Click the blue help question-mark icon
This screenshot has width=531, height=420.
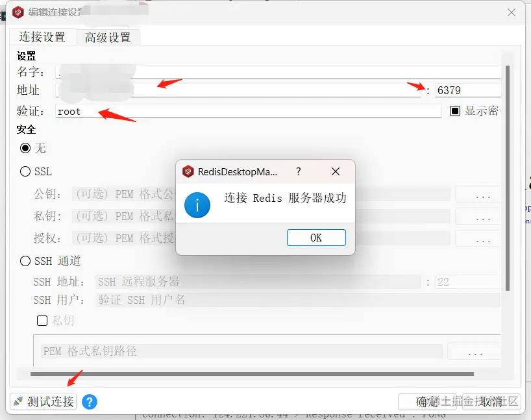(x=90, y=402)
